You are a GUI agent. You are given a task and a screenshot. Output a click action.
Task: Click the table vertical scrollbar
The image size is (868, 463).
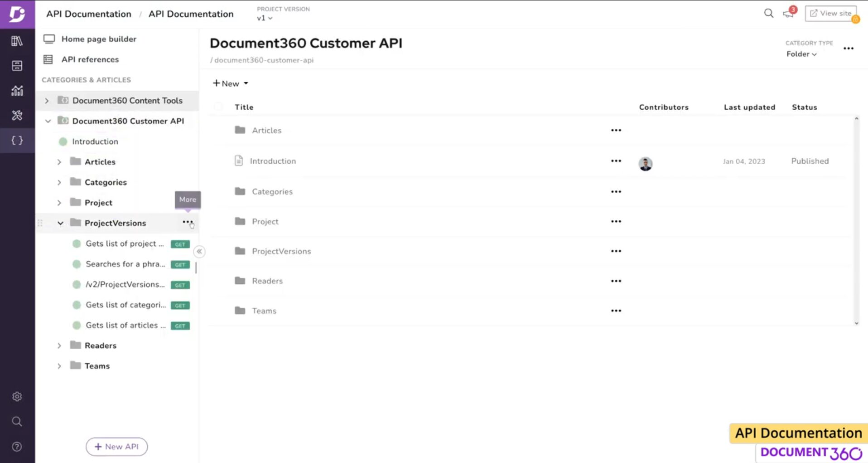[856, 221]
